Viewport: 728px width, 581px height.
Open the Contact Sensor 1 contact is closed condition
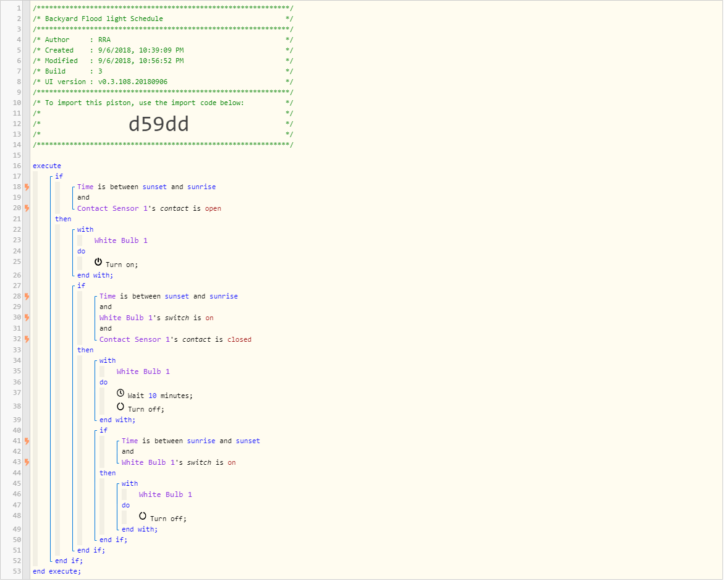(176, 340)
